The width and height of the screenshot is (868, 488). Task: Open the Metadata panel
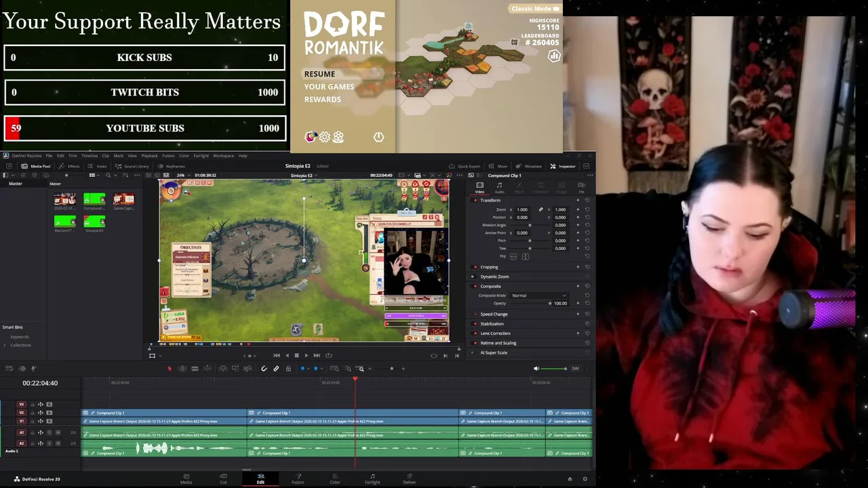click(529, 166)
